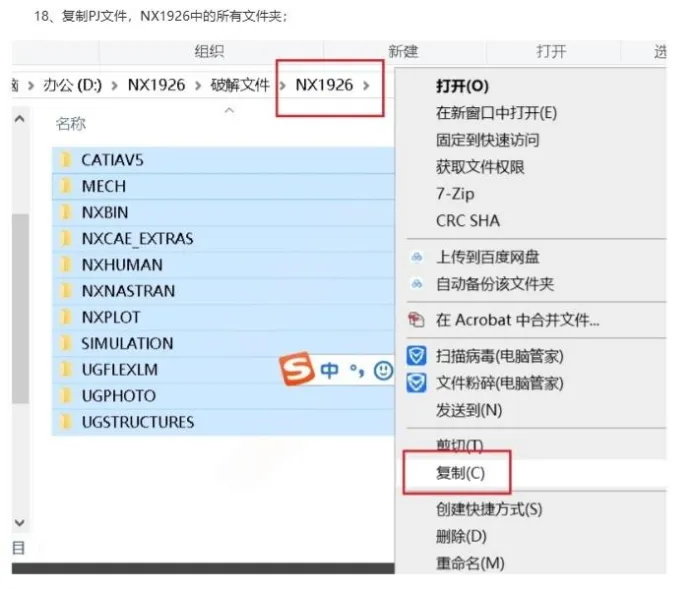Viewport: 692px width, 590px height.
Task: Click the NXNASTRAN folder name
Action: tap(128, 291)
